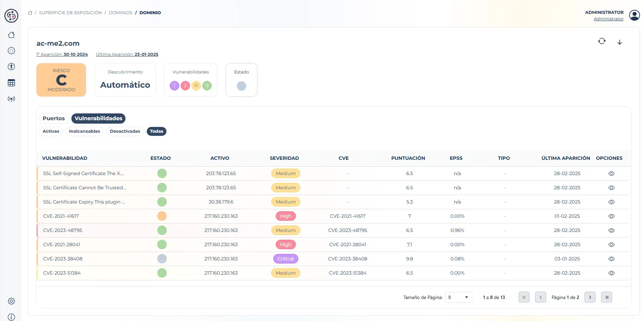Open settings gear icon in sidebar
The height and width of the screenshot is (321, 644).
click(11, 301)
